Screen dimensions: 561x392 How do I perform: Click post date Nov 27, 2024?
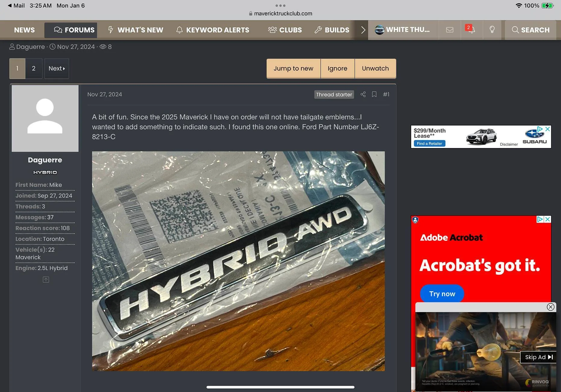105,94
